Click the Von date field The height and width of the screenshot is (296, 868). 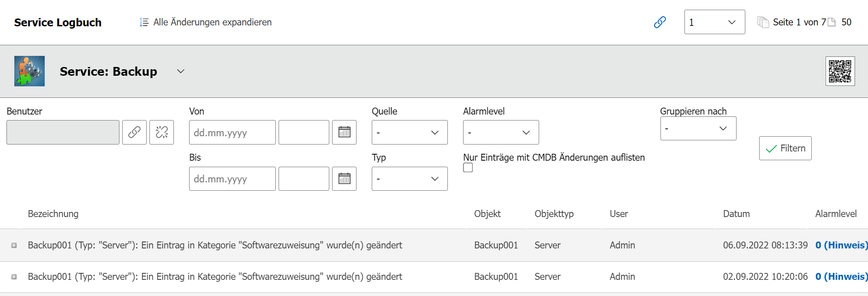(x=232, y=133)
